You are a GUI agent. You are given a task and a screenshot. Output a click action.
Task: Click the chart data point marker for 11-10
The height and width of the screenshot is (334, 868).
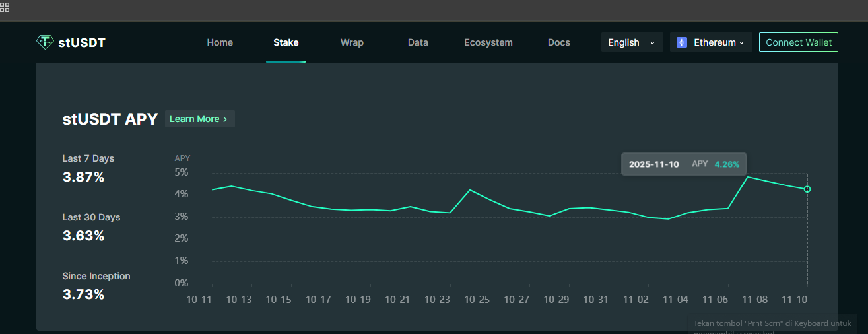click(807, 189)
